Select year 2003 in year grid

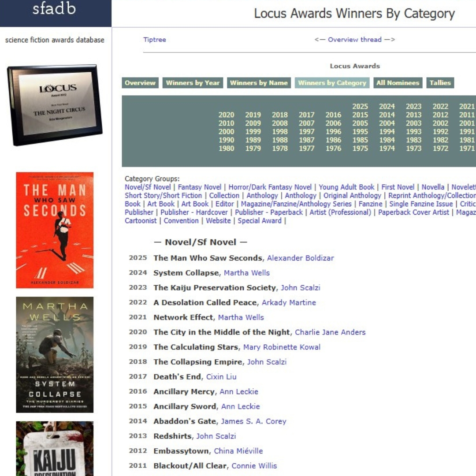click(414, 123)
